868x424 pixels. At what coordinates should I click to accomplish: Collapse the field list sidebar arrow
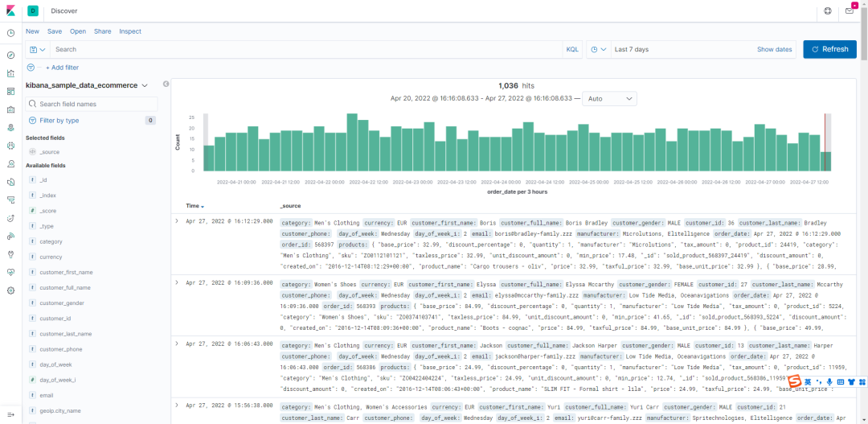pos(166,84)
